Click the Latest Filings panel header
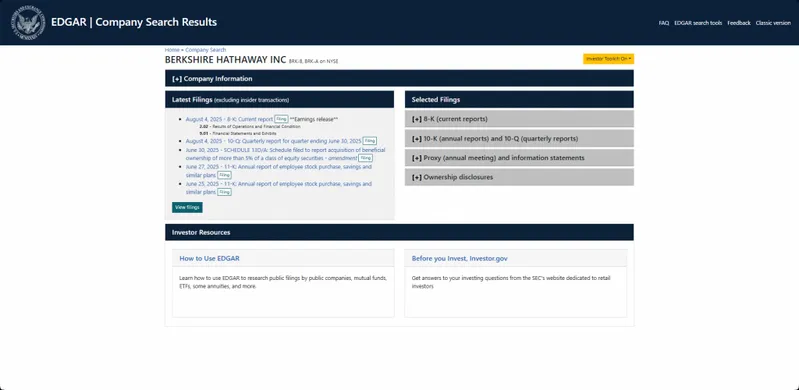Image resolution: width=799 pixels, height=390 pixels. point(279,99)
